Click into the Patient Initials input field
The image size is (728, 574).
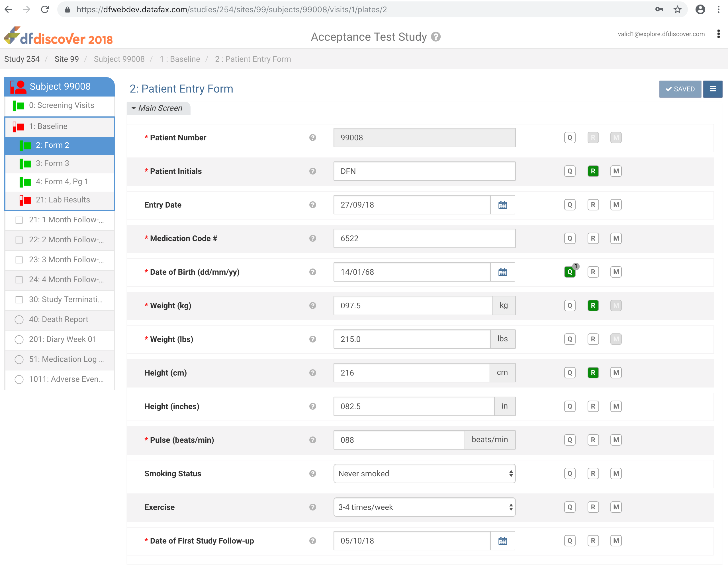coord(424,171)
